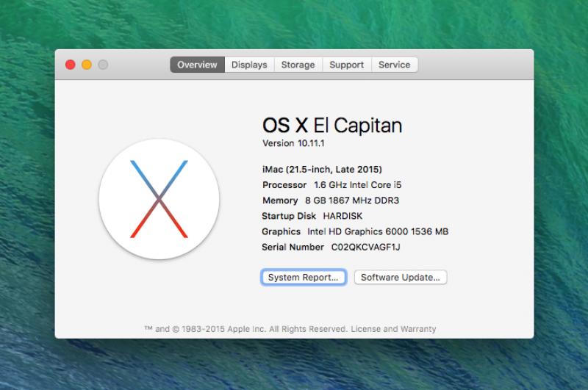This screenshot has width=588, height=390.
Task: Select the Service tab
Action: 395,65
